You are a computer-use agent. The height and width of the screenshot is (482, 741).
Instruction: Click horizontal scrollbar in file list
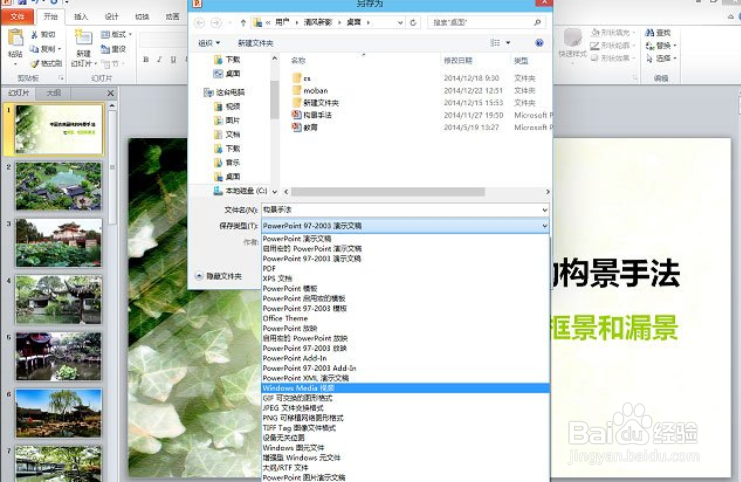pyautogui.click(x=388, y=192)
